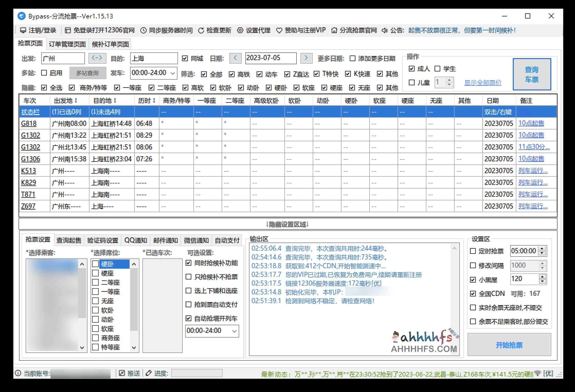Image resolution: width=575 pixels, height=392 pixels.
Task: Sync server time via clock icon
Action: (x=144, y=30)
